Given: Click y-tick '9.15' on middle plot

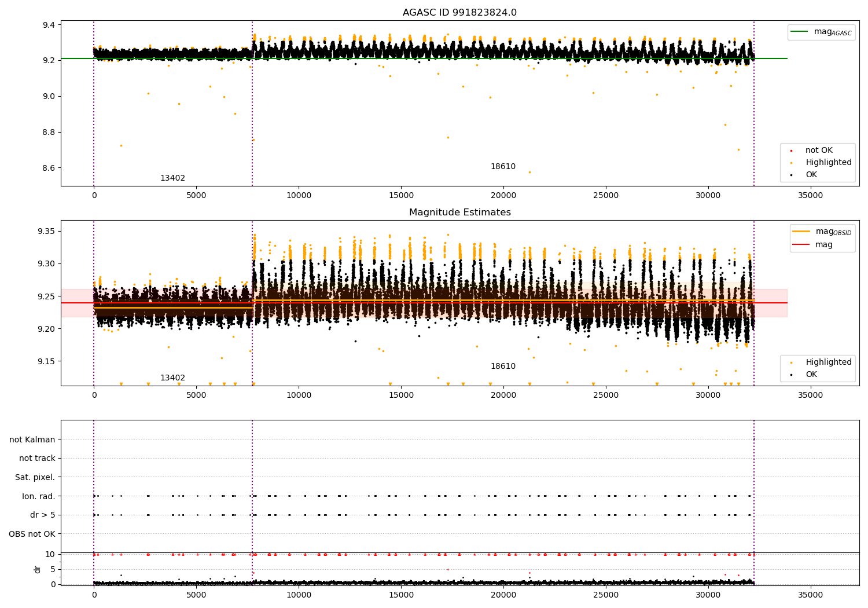Looking at the screenshot, I should click(x=46, y=362).
